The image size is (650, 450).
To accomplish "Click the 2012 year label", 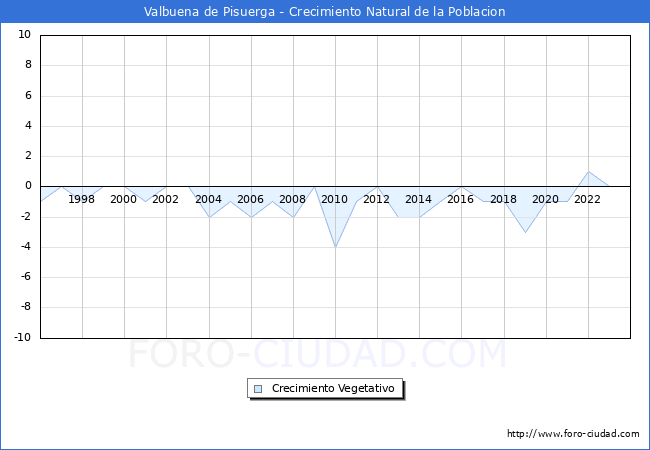I will [x=376, y=199].
